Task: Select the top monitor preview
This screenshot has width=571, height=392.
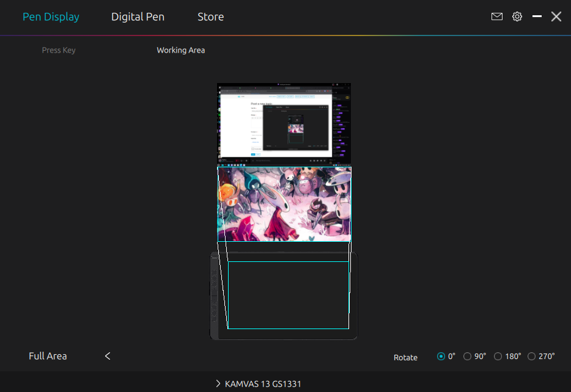Action: pos(284,124)
